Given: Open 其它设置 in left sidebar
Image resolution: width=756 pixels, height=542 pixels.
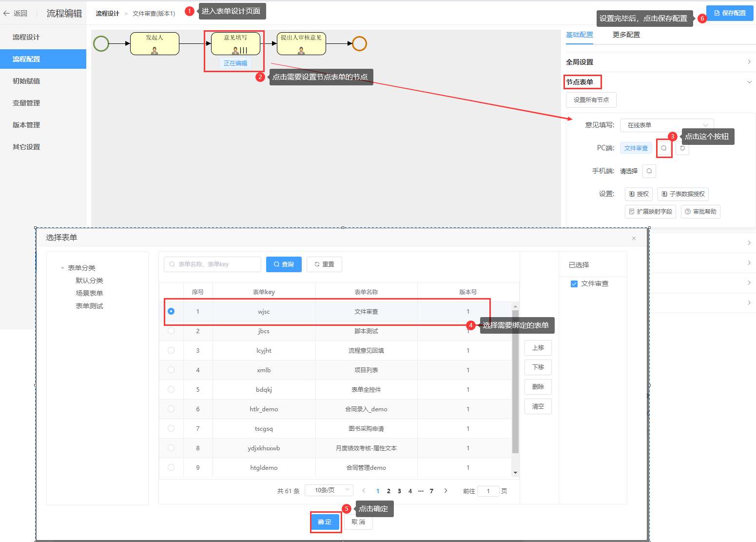Looking at the screenshot, I should pos(43,147).
